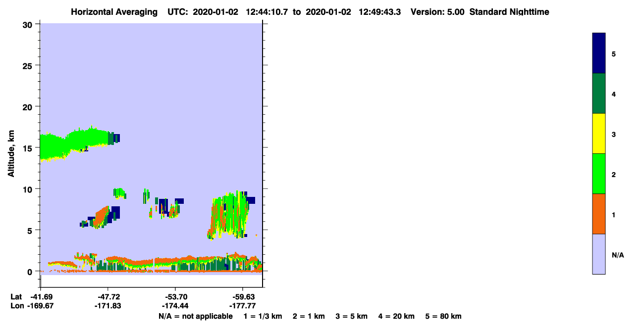Click the y-axis tick label 0
The image size is (644, 330).
click(x=31, y=271)
